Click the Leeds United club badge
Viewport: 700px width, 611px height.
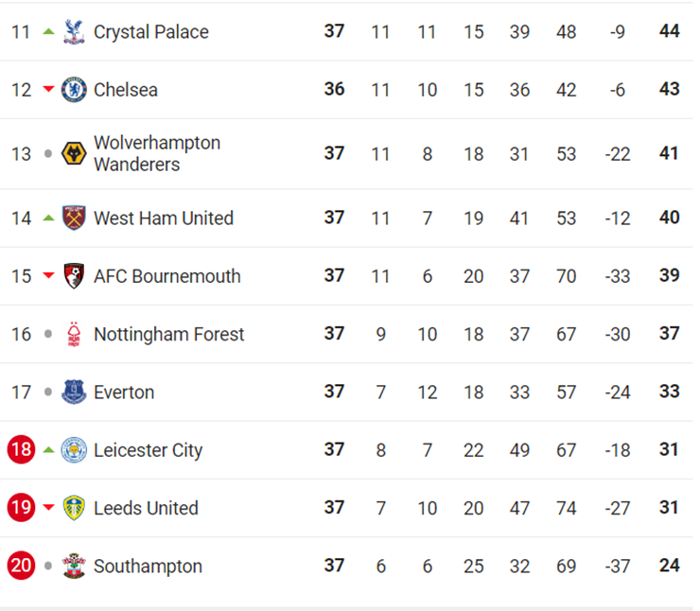point(73,508)
